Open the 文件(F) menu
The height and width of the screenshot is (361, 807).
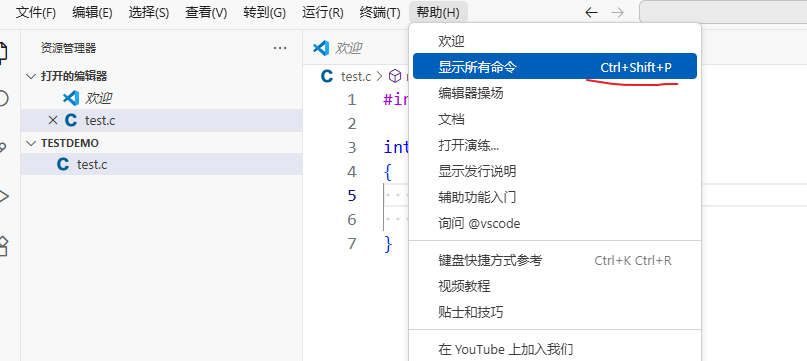tap(36, 13)
